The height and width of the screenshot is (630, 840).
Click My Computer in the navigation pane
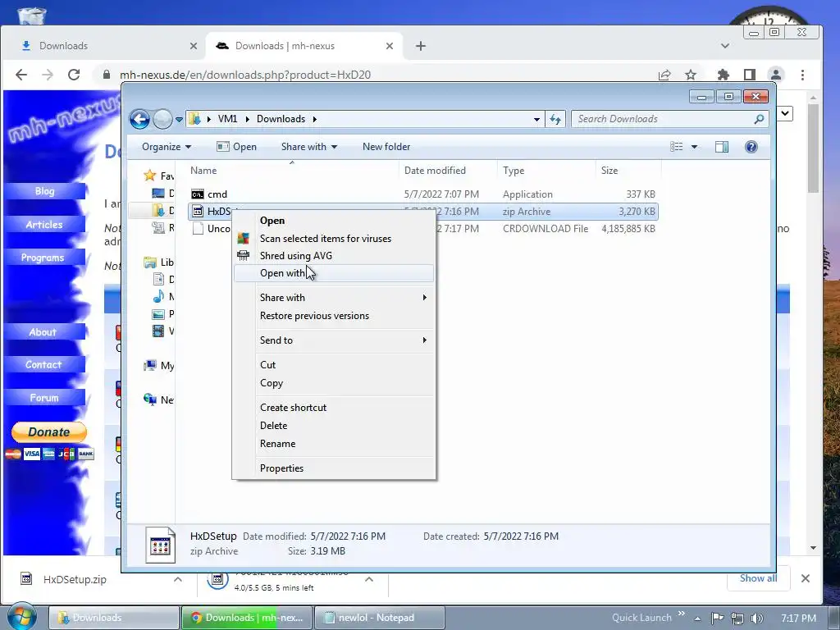158,365
